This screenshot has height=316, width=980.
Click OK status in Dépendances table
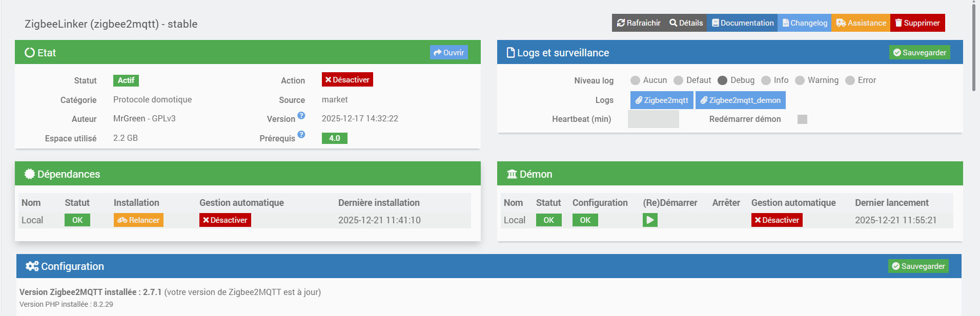(x=77, y=220)
